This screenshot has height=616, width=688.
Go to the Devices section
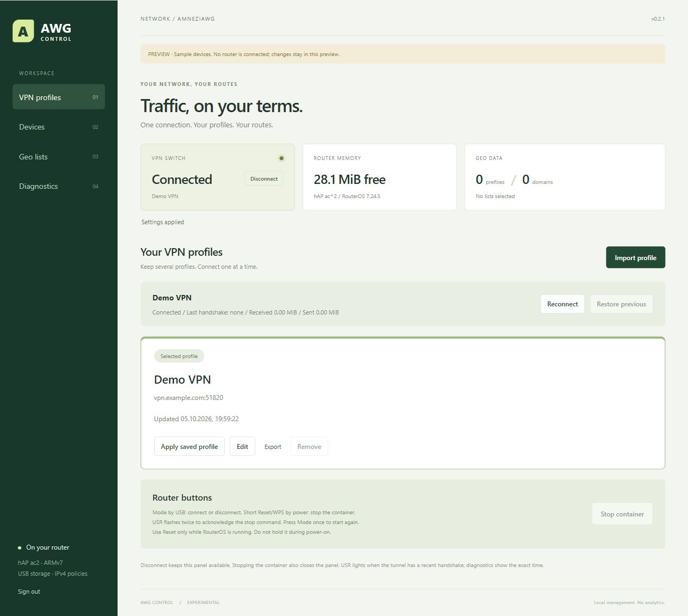(59, 127)
